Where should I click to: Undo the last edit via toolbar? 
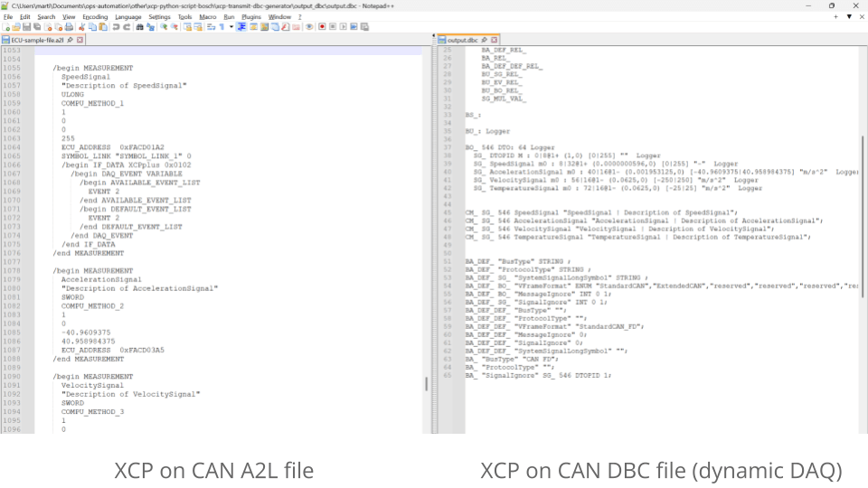(117, 26)
